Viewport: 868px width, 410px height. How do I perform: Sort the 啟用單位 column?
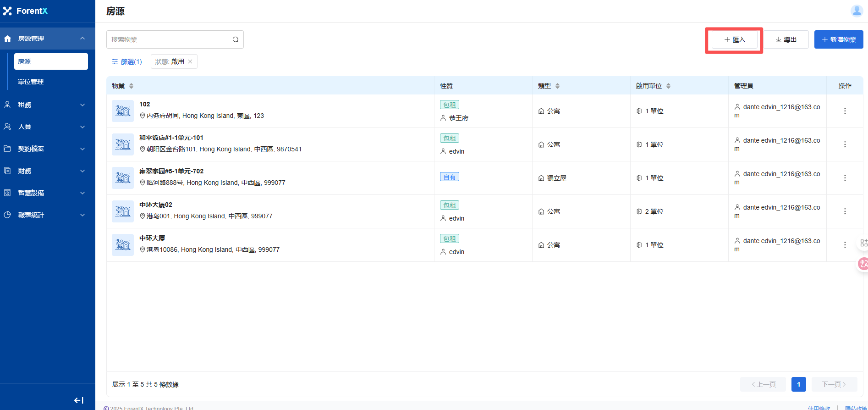pyautogui.click(x=668, y=86)
